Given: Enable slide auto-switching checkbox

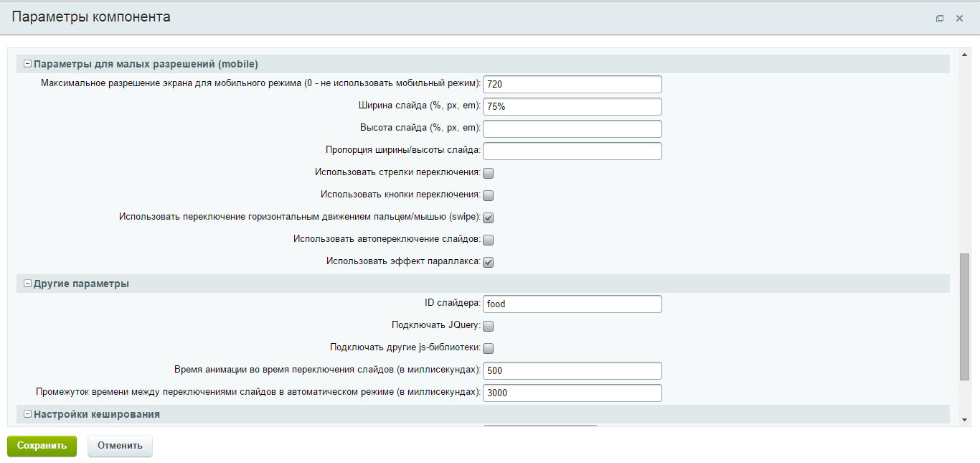Looking at the screenshot, I should (489, 240).
